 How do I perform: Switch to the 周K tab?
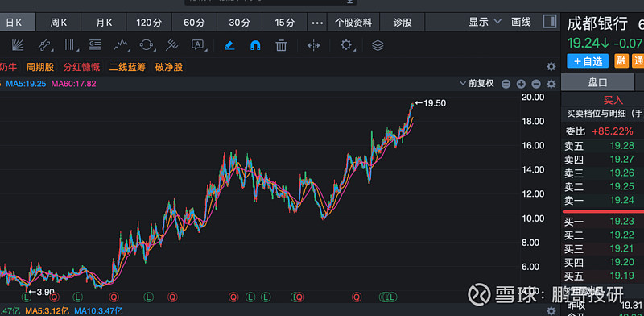[58, 23]
